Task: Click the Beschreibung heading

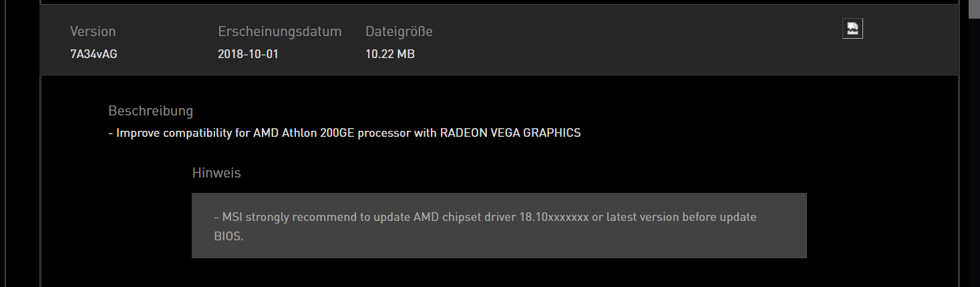Action: [150, 111]
